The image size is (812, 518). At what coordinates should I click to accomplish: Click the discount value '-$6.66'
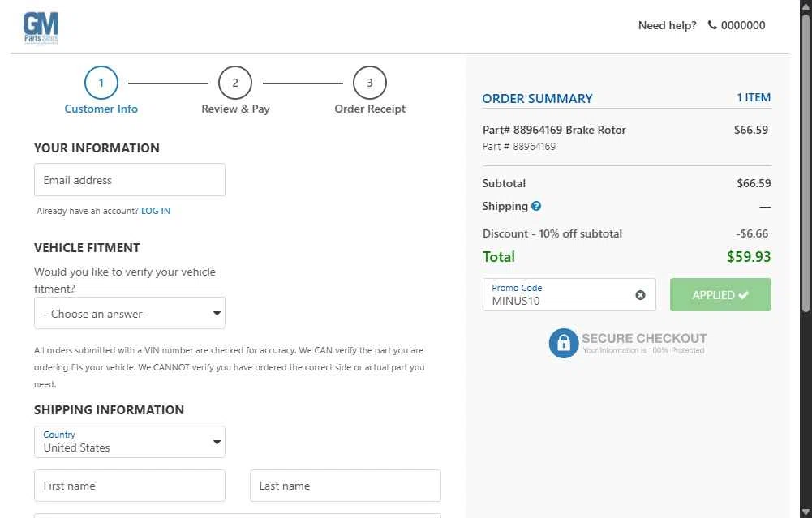click(752, 233)
